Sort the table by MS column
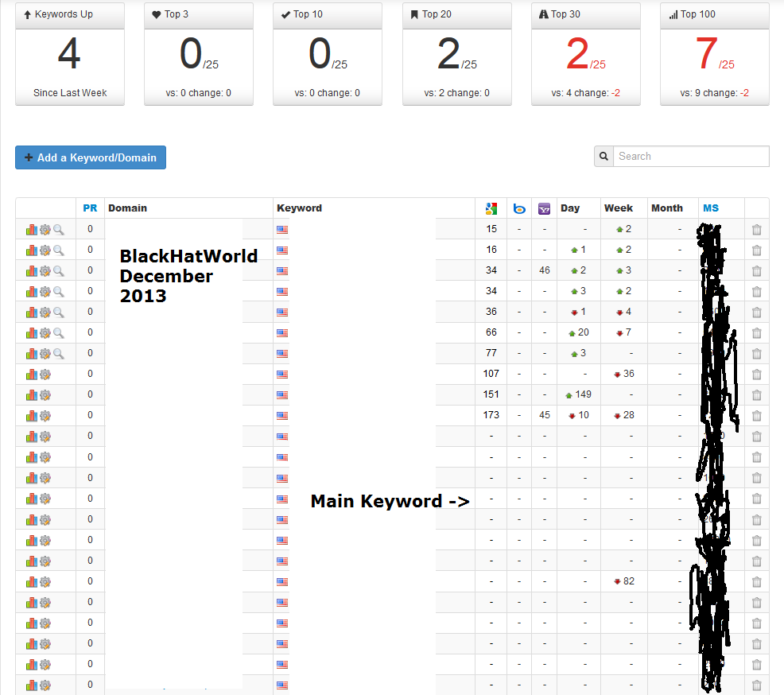The height and width of the screenshot is (695, 784). point(711,208)
